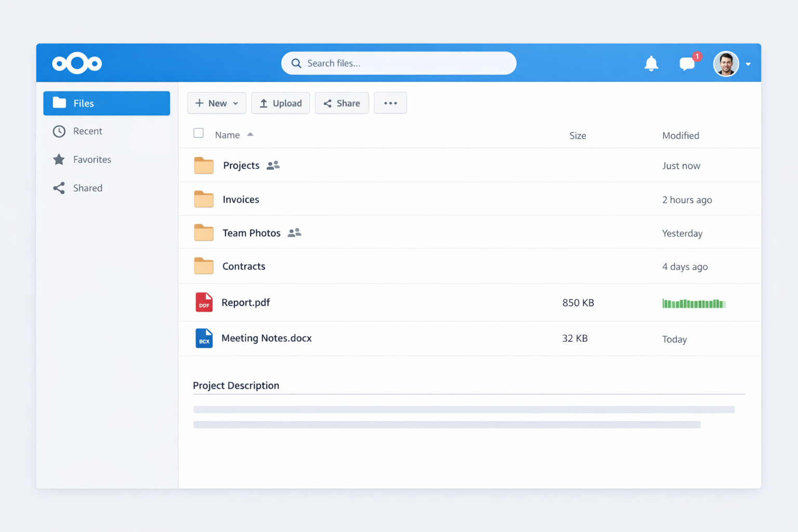Screen dimensions: 798x532
Task: Toggle the select-all files checkbox
Action: (x=198, y=134)
